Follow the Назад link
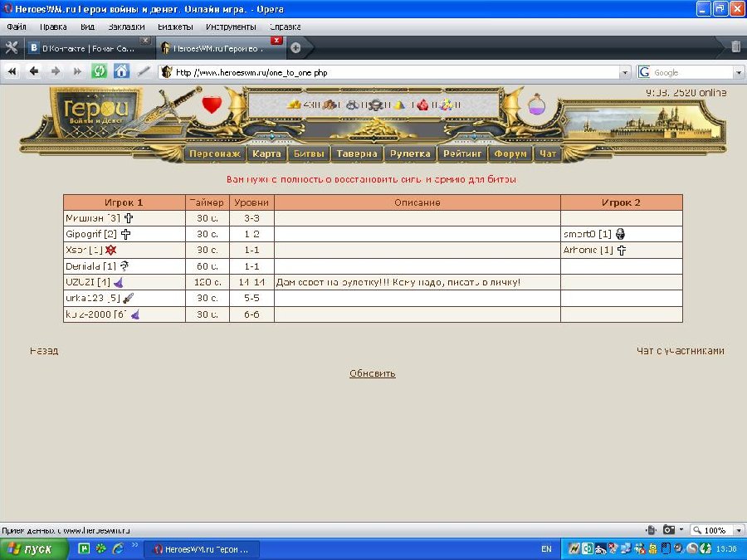 [44, 352]
